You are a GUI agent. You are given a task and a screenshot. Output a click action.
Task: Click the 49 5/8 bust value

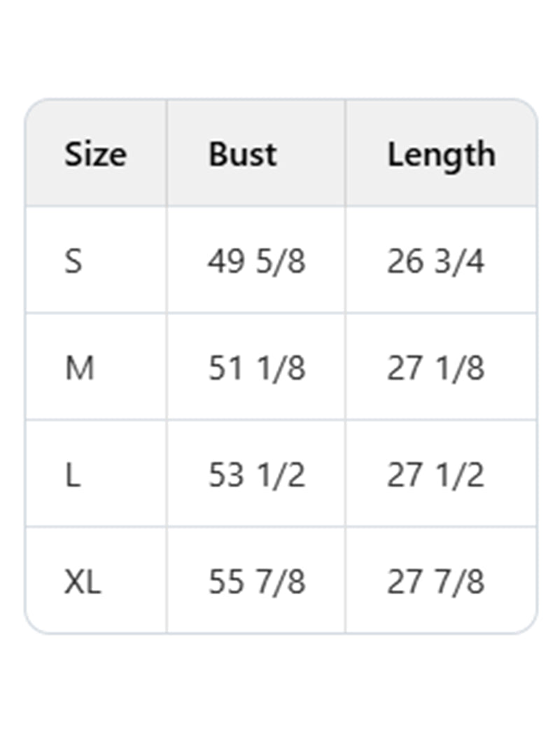[x=256, y=262]
